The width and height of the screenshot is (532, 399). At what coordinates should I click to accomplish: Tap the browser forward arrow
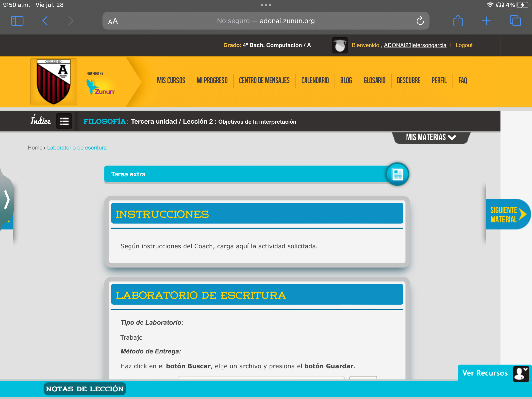[x=71, y=21]
